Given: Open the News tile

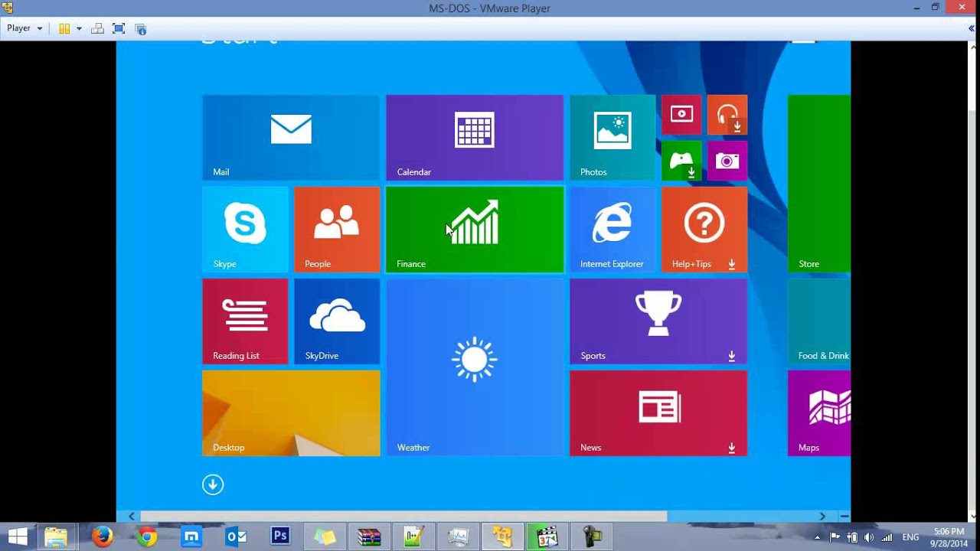Looking at the screenshot, I should [x=658, y=413].
